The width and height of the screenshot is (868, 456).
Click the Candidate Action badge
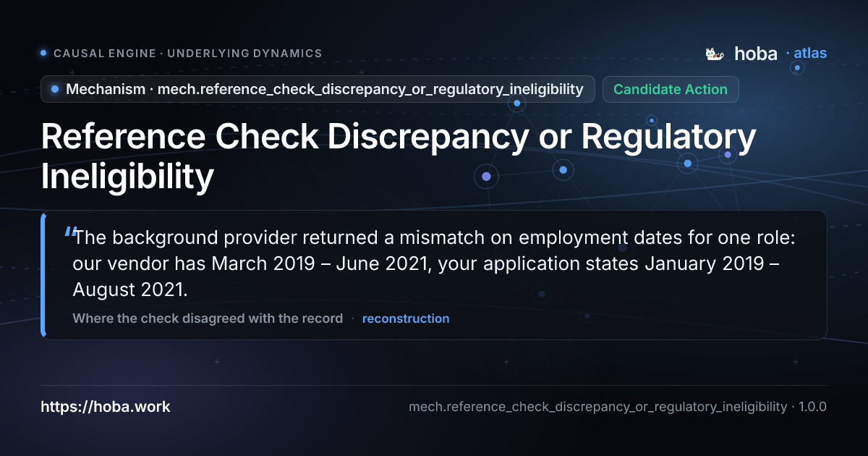(671, 89)
